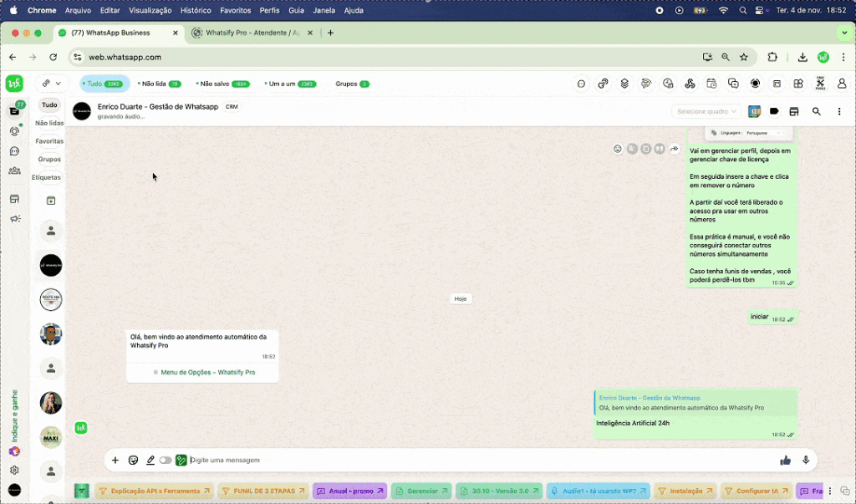Open WhatsApp settings gear icon
The width and height of the screenshot is (856, 504).
tap(14, 470)
